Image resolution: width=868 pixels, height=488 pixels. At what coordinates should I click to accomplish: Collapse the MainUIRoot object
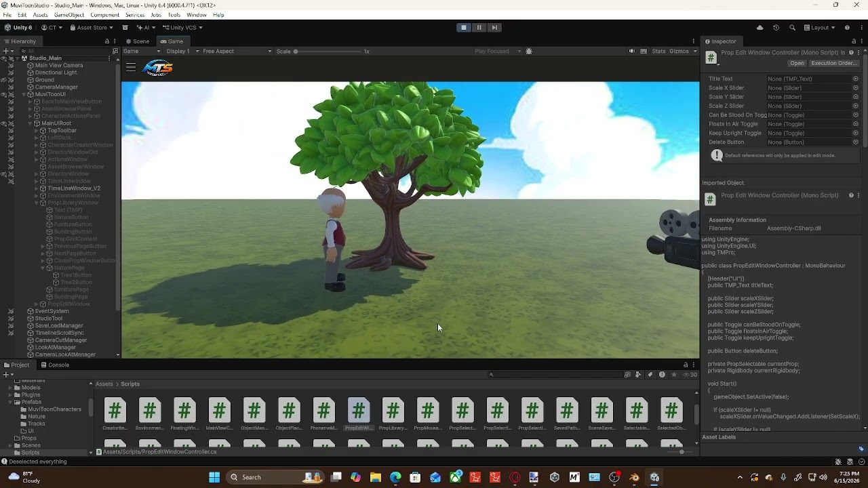click(31, 123)
